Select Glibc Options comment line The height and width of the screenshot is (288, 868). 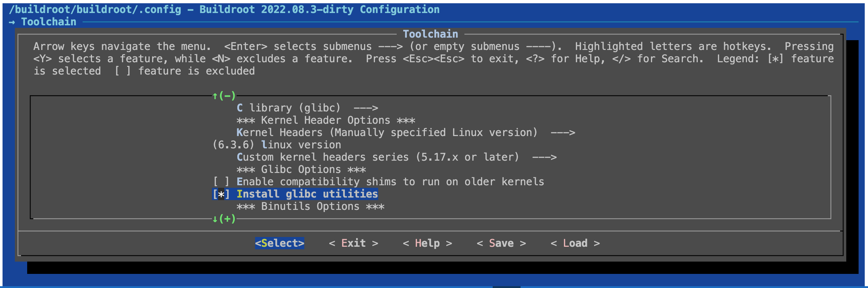click(x=301, y=169)
